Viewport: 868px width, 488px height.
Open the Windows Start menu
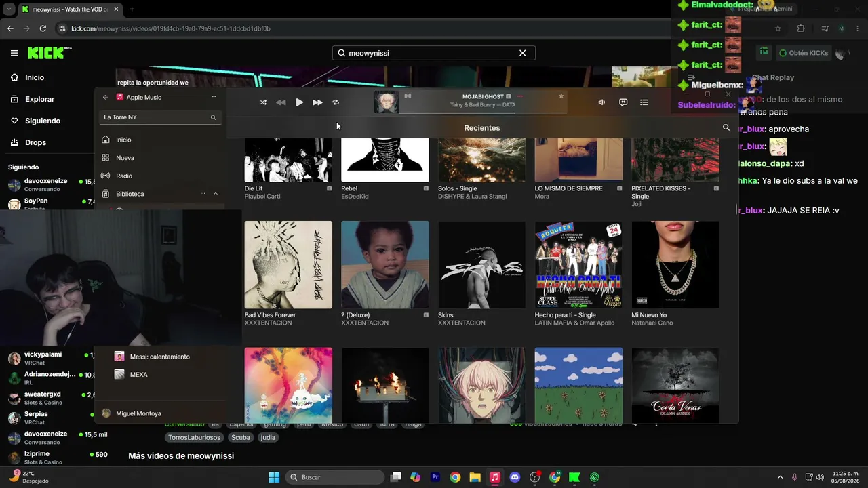pyautogui.click(x=274, y=477)
